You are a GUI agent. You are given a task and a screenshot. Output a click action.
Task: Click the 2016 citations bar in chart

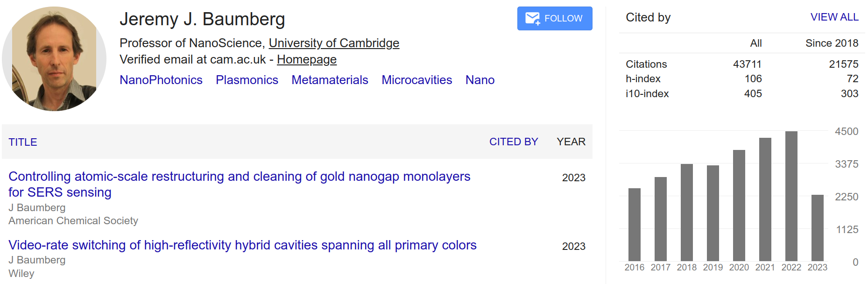[634, 225]
